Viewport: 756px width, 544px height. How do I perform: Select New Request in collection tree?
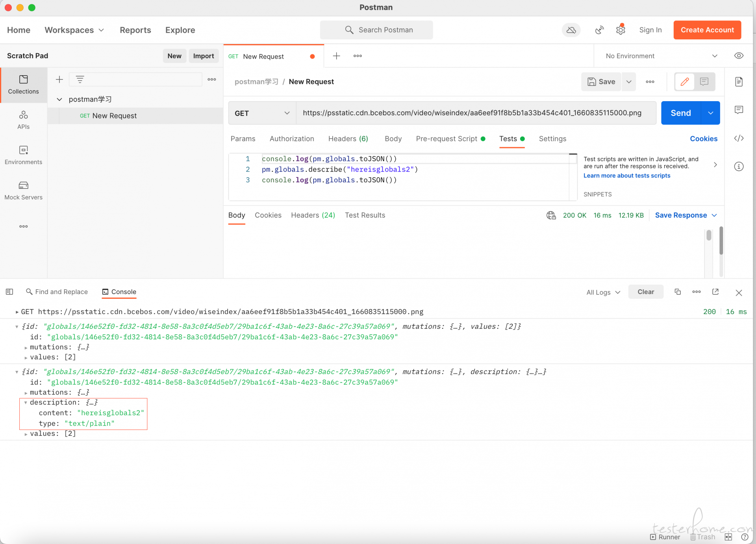point(135,116)
